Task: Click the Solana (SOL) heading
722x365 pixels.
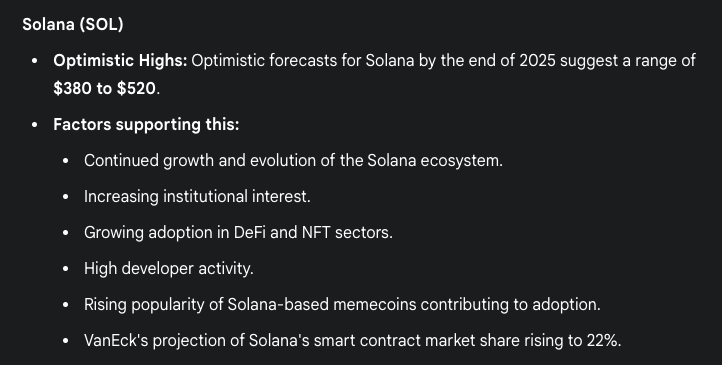Action: [x=73, y=24]
